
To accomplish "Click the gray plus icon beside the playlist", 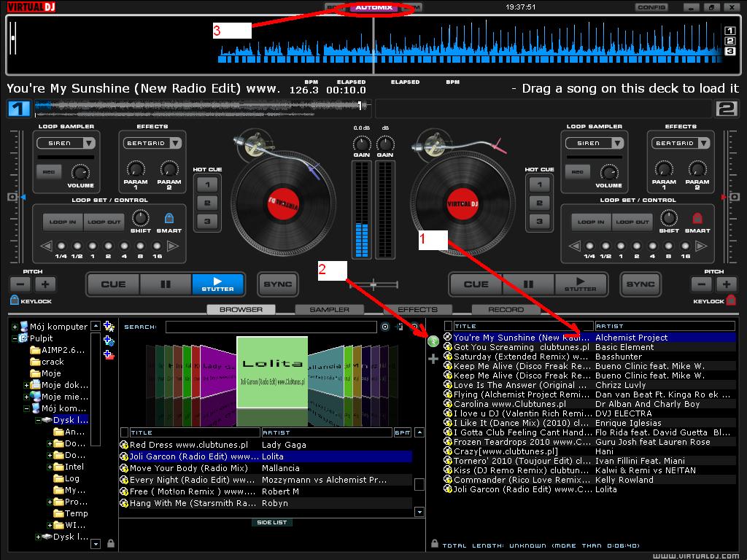I will 433,359.
